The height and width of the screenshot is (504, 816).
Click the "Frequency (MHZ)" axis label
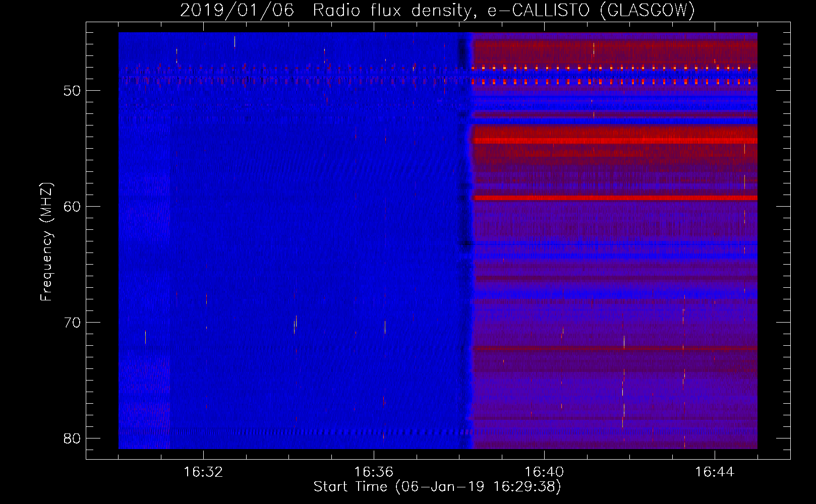46,242
